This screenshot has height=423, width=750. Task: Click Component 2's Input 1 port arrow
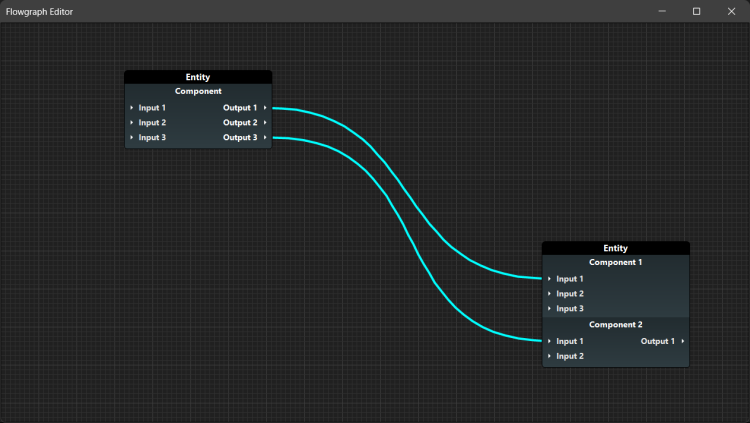coord(549,342)
